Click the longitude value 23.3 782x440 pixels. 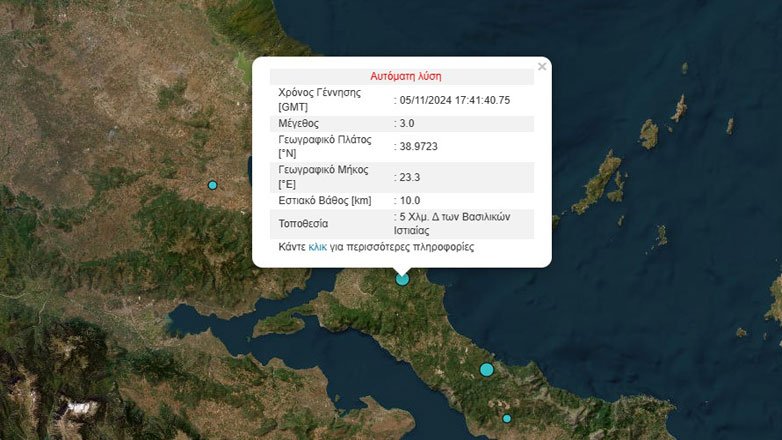409,177
